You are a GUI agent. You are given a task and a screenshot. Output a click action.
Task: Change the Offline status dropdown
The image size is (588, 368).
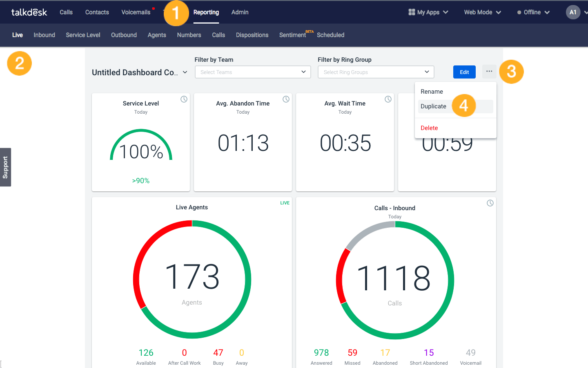[x=533, y=12]
